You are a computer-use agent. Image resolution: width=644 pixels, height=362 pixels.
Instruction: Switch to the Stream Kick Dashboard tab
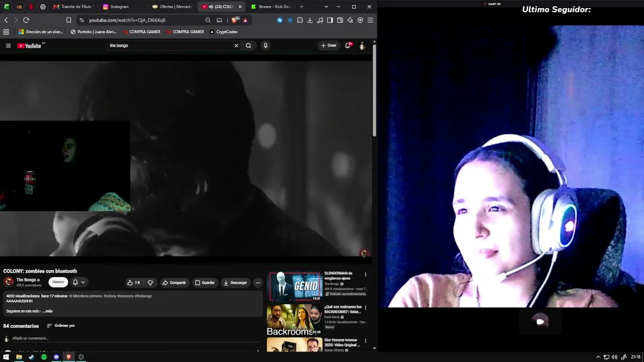[x=271, y=7]
